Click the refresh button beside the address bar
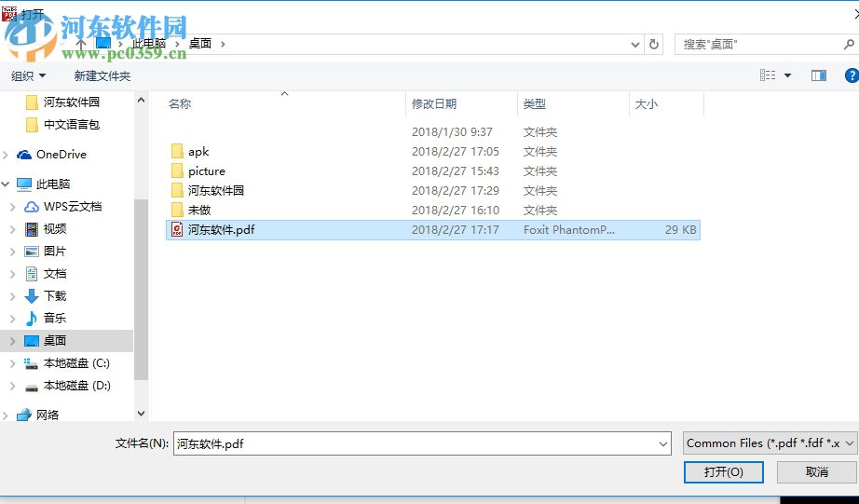 653,45
